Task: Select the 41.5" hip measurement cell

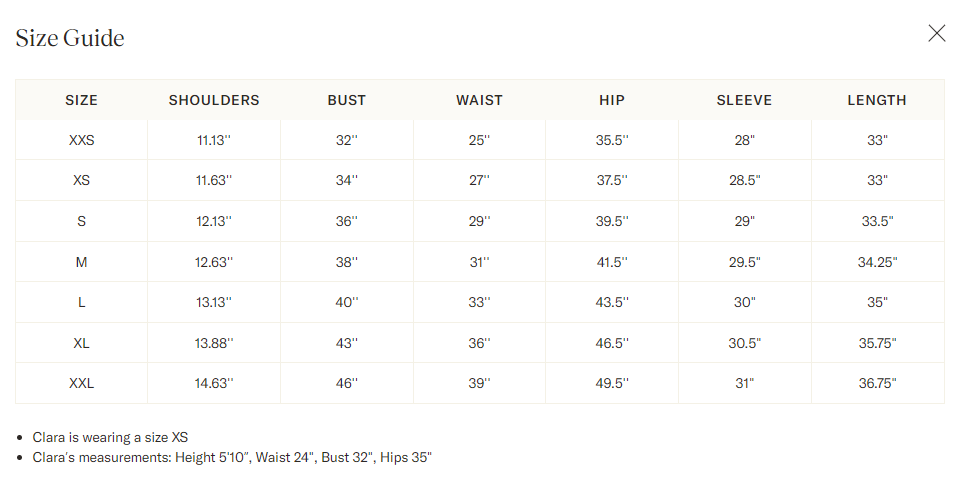Action: pos(612,262)
